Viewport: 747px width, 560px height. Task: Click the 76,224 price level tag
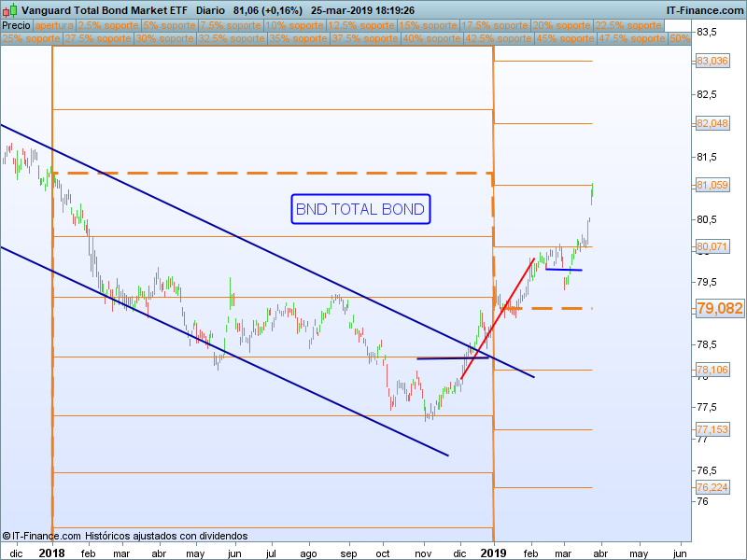pyautogui.click(x=712, y=487)
